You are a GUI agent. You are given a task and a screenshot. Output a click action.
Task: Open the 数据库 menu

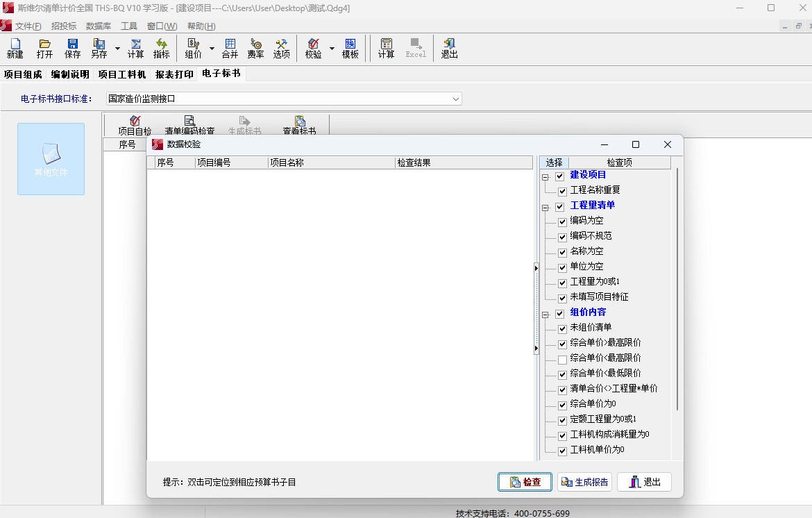point(99,26)
